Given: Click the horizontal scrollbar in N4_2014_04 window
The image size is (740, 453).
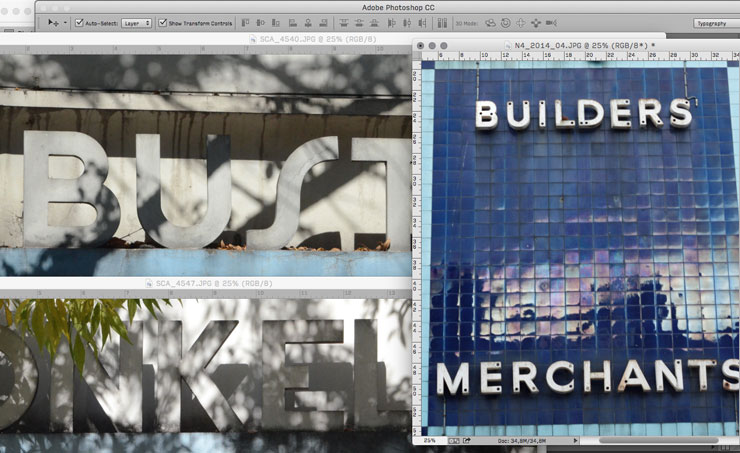Looking at the screenshot, I should (658, 440).
